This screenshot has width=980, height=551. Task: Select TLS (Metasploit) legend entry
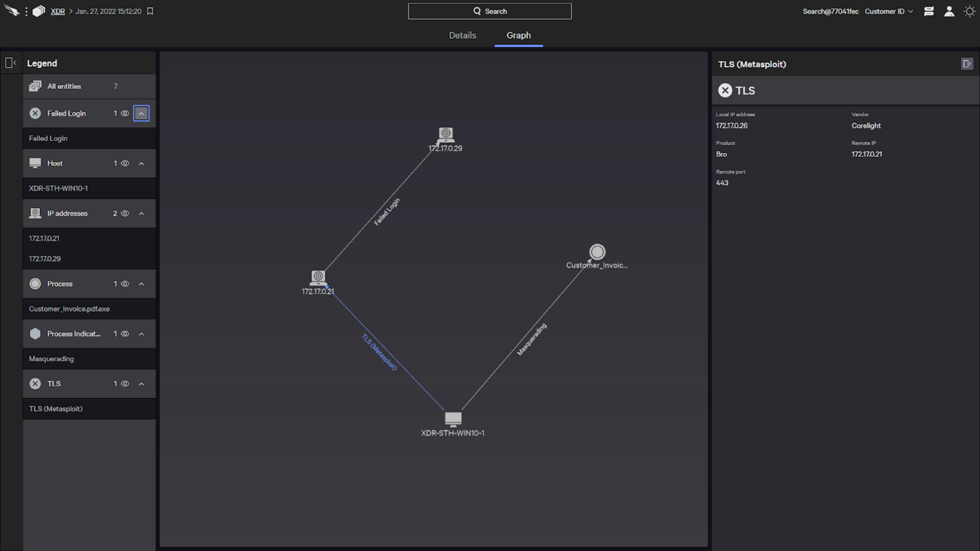click(56, 408)
